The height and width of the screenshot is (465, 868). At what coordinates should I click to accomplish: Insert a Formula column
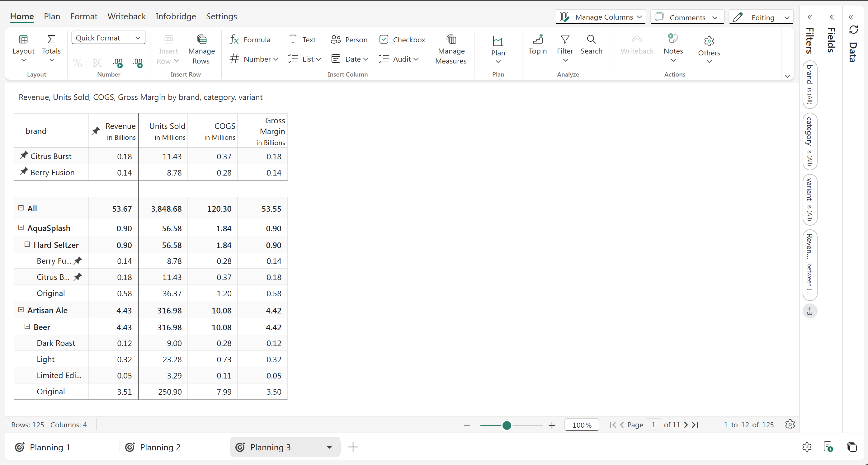250,40
